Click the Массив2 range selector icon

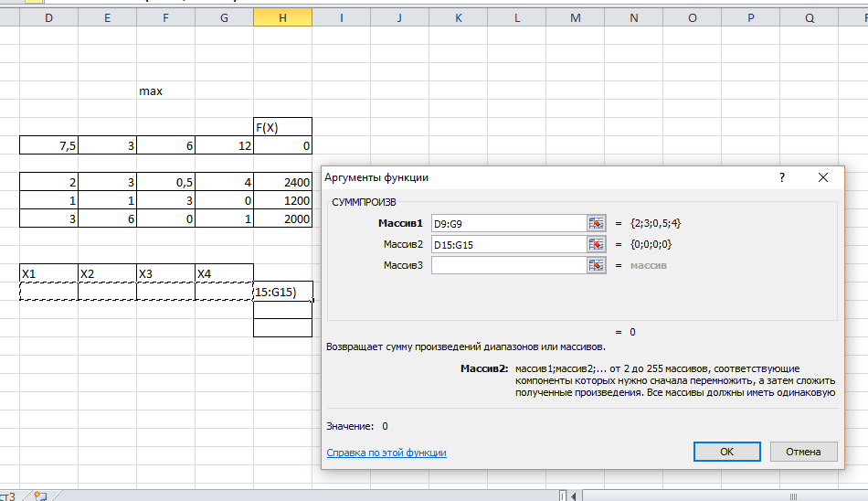[x=597, y=244]
